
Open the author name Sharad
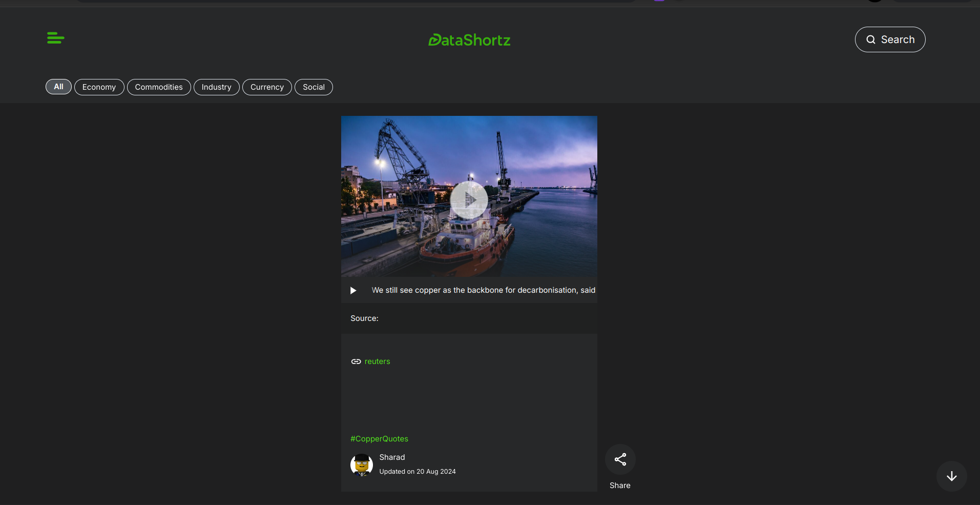[x=392, y=457]
